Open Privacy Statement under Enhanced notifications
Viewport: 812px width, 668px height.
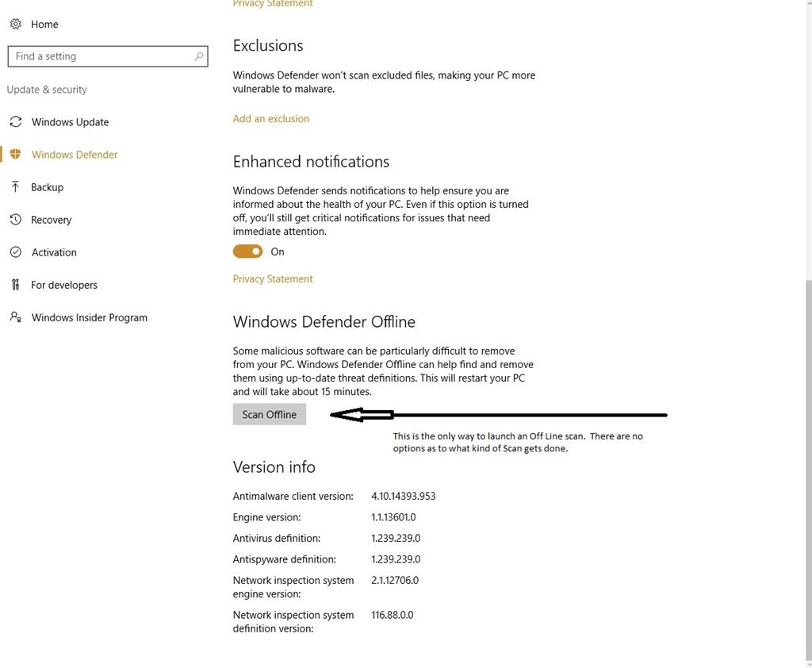coord(273,278)
